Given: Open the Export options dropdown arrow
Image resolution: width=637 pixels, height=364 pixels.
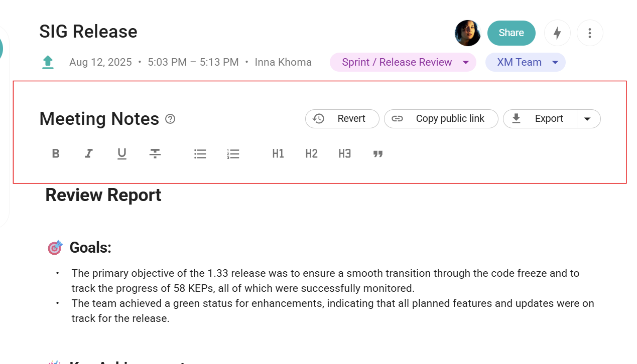Looking at the screenshot, I should tap(588, 119).
